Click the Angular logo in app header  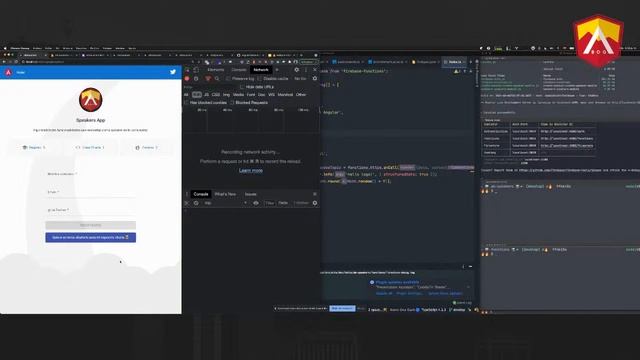point(8,72)
